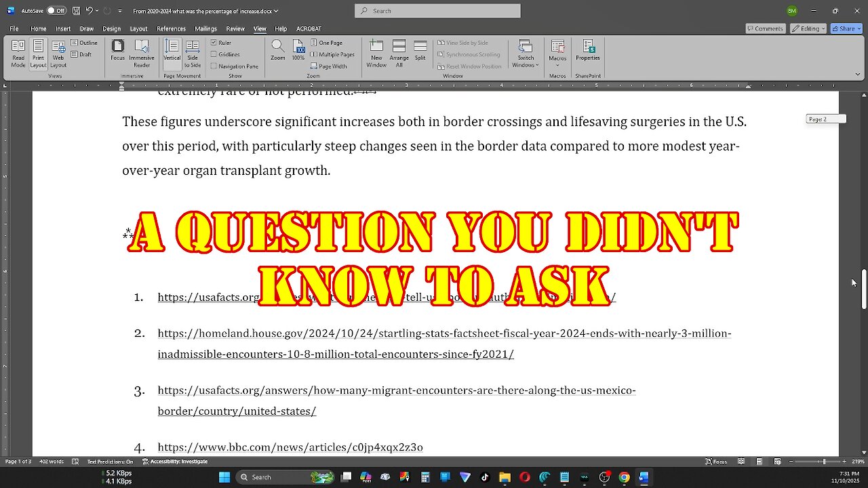Open the Immersive Reader
Screen dimensions: 868x488
142,54
